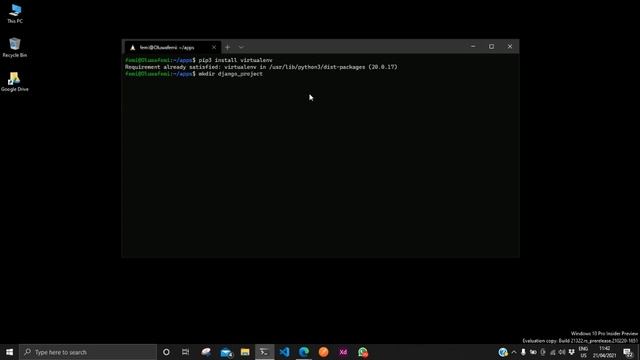Open the silver disc app left of Mail
The width and height of the screenshot is (640, 360).
click(x=207, y=352)
